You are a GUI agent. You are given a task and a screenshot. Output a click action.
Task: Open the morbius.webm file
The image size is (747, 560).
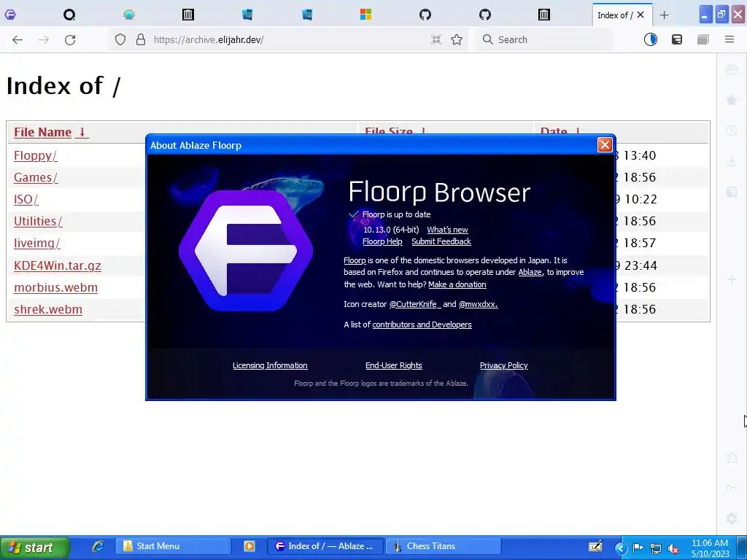[55, 287]
